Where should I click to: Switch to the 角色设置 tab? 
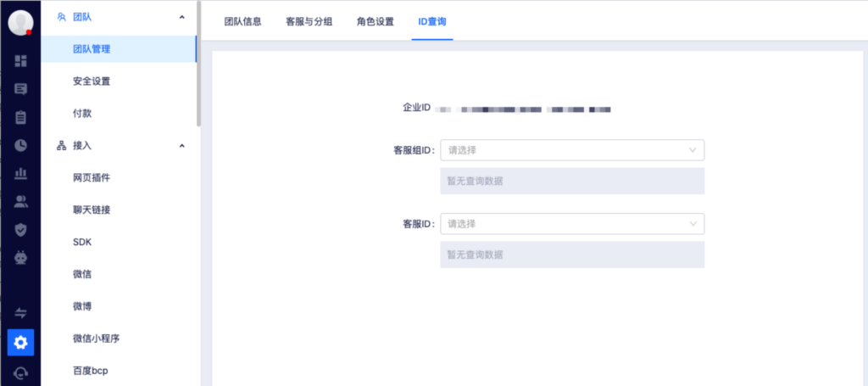click(x=376, y=21)
